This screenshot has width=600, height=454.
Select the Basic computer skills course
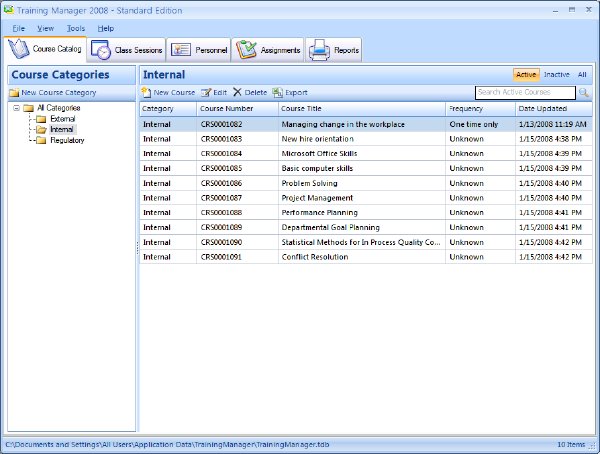[366, 168]
